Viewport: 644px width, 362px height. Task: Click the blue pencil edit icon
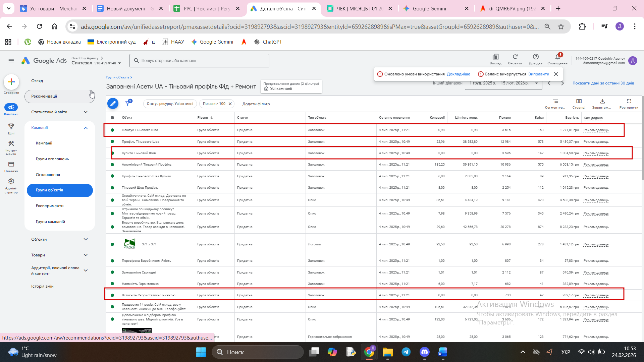113,104
